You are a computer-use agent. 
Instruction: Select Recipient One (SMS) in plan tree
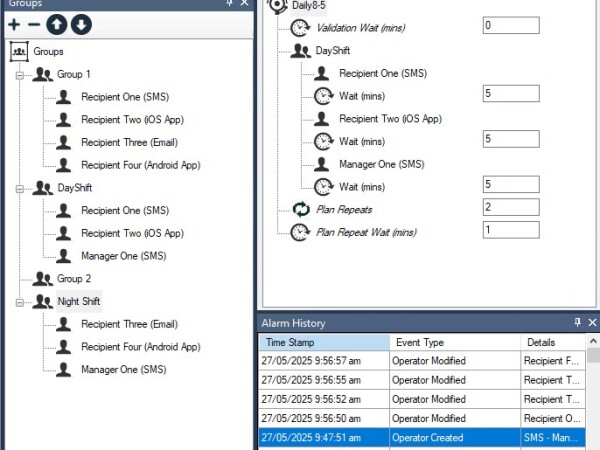[x=383, y=73]
